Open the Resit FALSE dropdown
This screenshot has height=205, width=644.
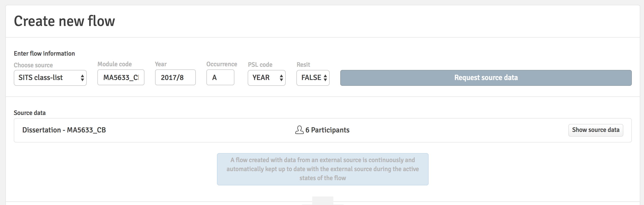pos(313,78)
